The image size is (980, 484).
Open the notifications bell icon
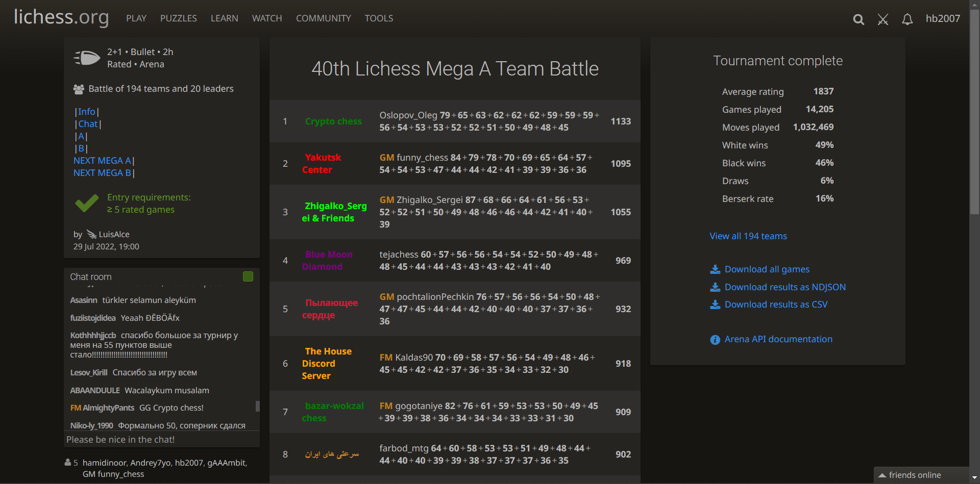point(907,19)
